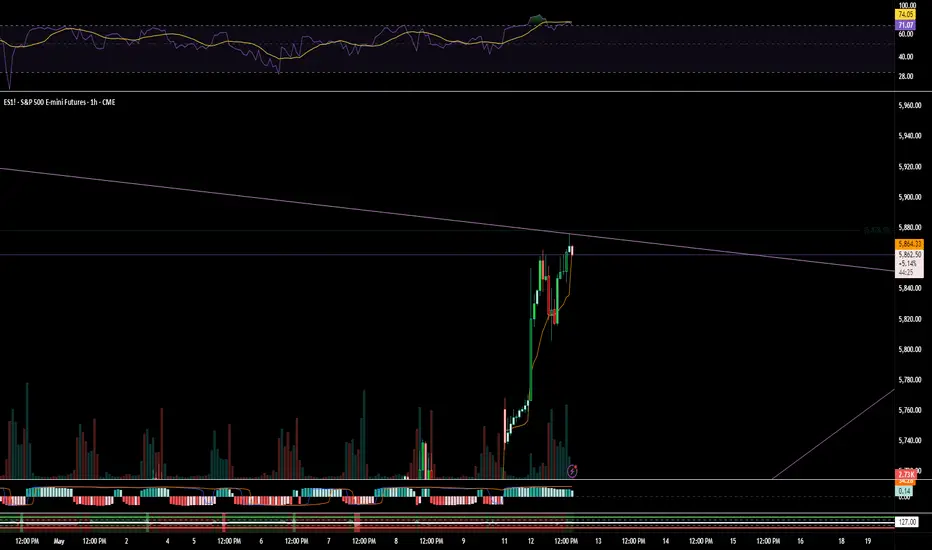Click the 5,840.00 price scale mark
This screenshot has height=550, width=932.
[909, 288]
